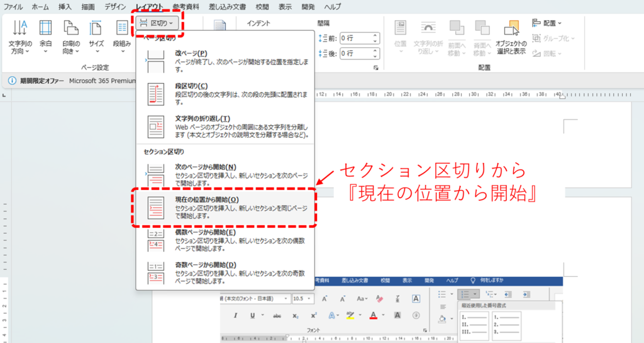
Task: Click the 段組み (columns) icon
Action: (x=121, y=28)
